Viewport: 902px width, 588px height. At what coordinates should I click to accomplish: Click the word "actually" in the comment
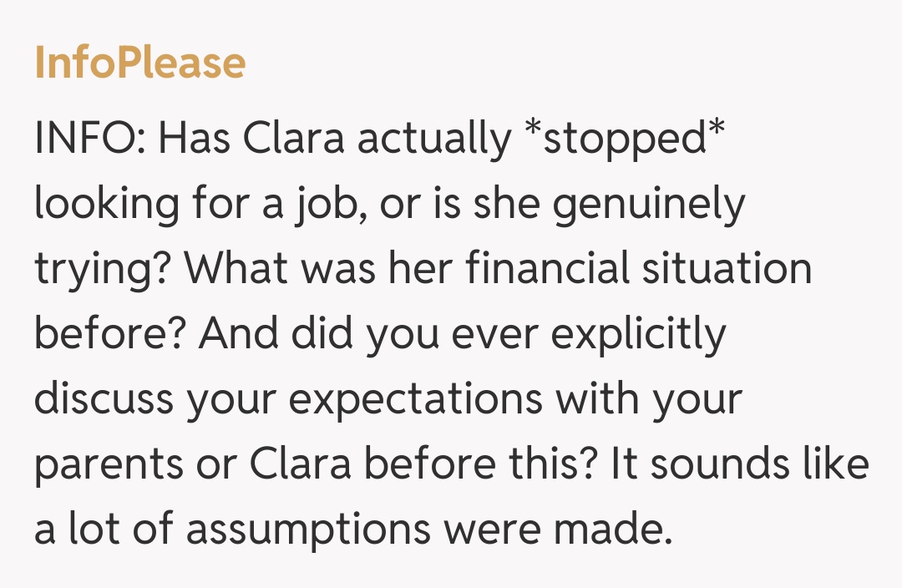point(433,139)
